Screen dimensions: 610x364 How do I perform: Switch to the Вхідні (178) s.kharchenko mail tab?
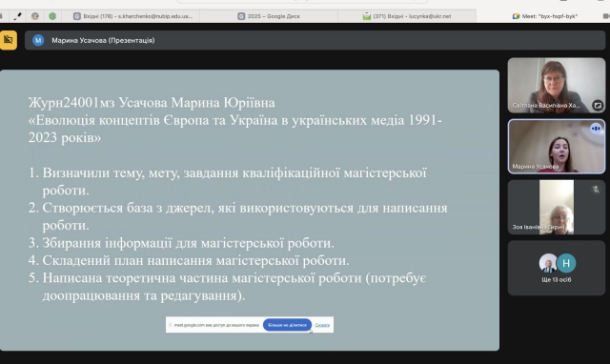click(x=133, y=16)
